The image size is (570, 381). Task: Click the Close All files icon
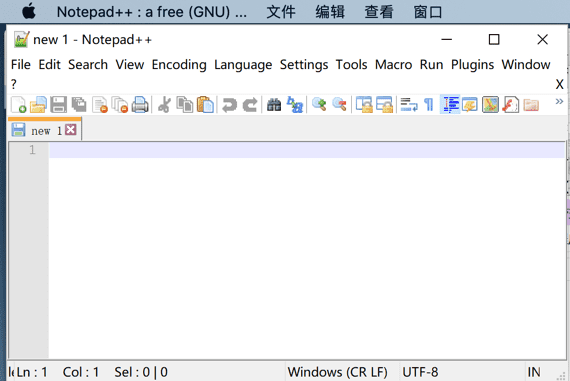coord(120,105)
